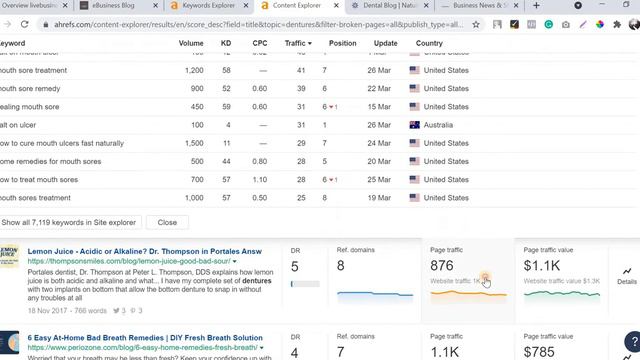Open a new browser tab

click(x=536, y=6)
